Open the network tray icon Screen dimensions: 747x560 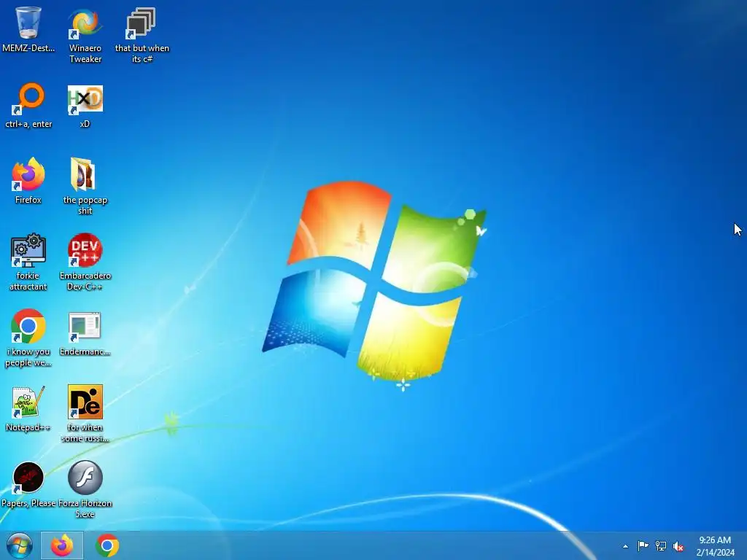(661, 545)
